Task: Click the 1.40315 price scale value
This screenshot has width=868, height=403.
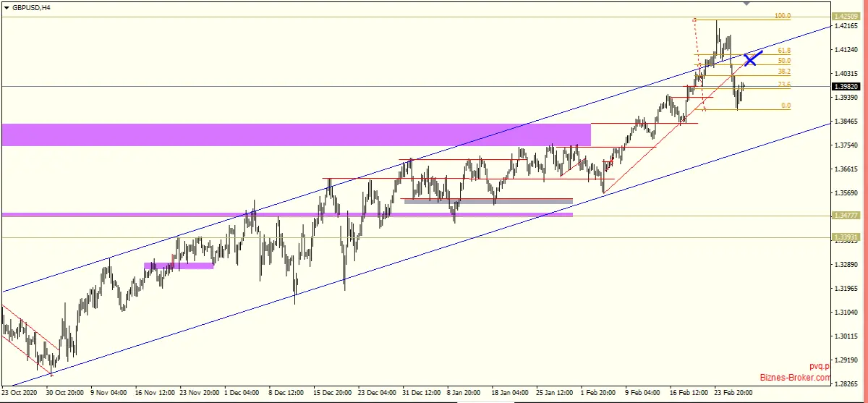Action: (846, 74)
